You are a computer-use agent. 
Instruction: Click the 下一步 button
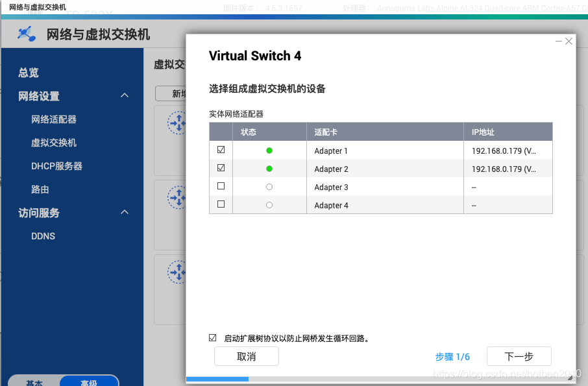(519, 356)
